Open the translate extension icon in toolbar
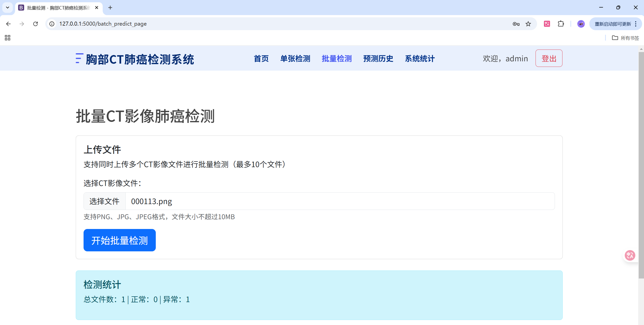Image resolution: width=644 pixels, height=325 pixels. pyautogui.click(x=547, y=24)
